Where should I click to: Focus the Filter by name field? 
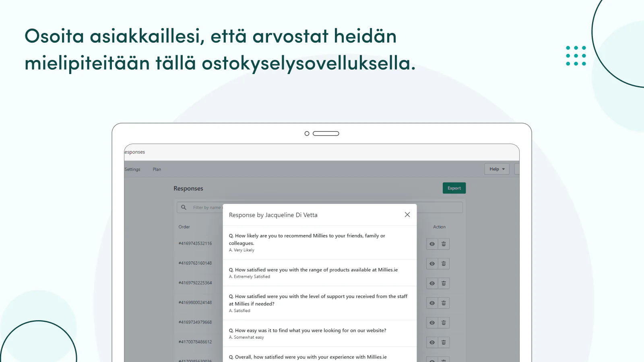tap(320, 208)
